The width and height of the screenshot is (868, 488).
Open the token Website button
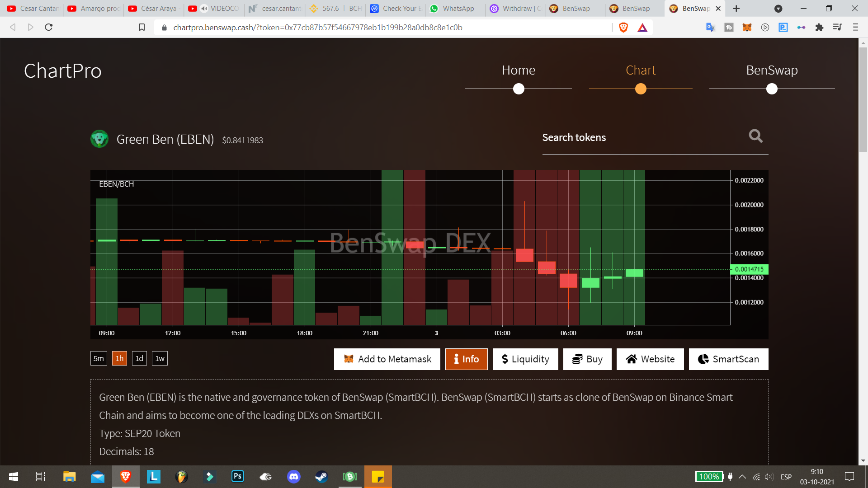650,359
